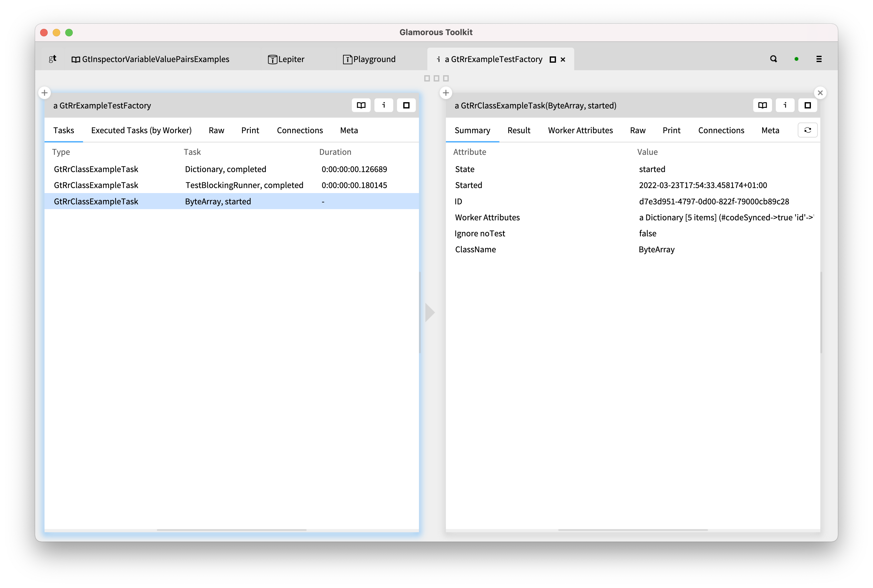Screen dimensions: 873x588
Task: Switch to the Result tab
Action: pos(519,130)
